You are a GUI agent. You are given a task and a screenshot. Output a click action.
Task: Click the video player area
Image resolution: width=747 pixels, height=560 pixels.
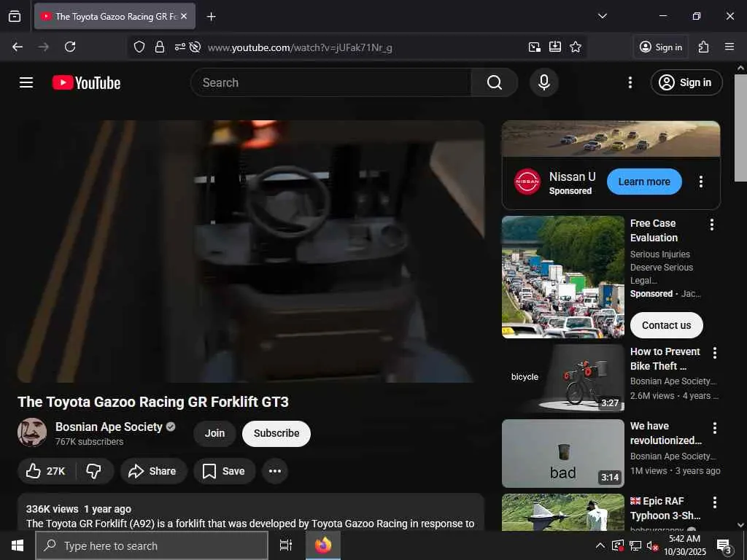pos(251,252)
